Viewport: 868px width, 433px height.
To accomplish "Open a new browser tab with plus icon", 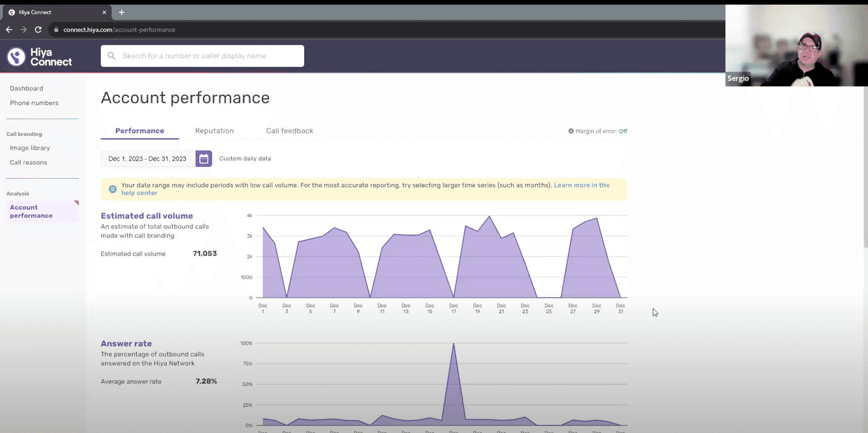I will (122, 12).
